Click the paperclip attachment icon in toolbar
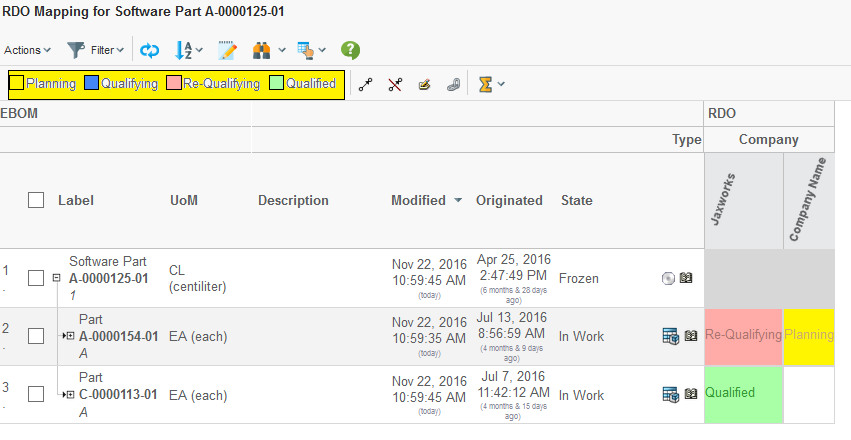The width and height of the screenshot is (851, 440). (x=453, y=84)
